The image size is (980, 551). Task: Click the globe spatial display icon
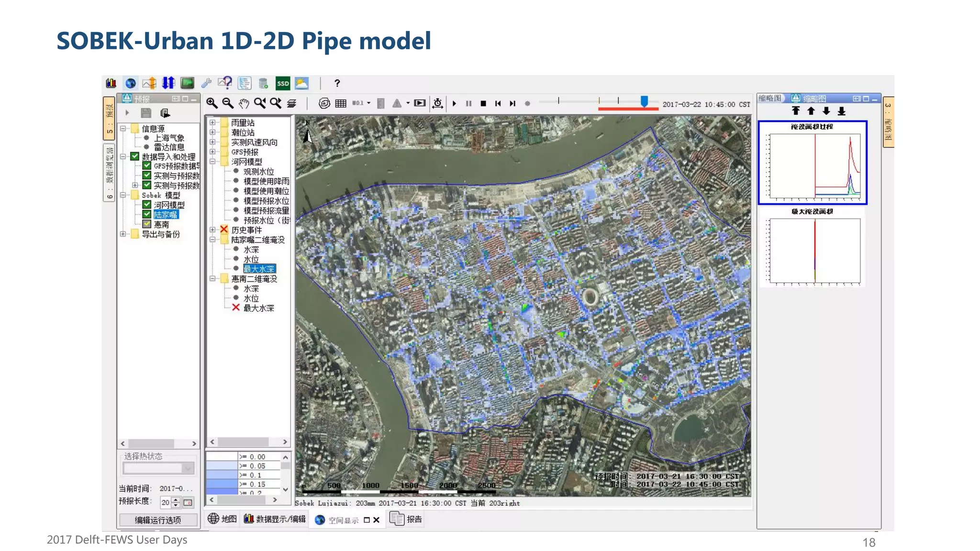coord(131,83)
